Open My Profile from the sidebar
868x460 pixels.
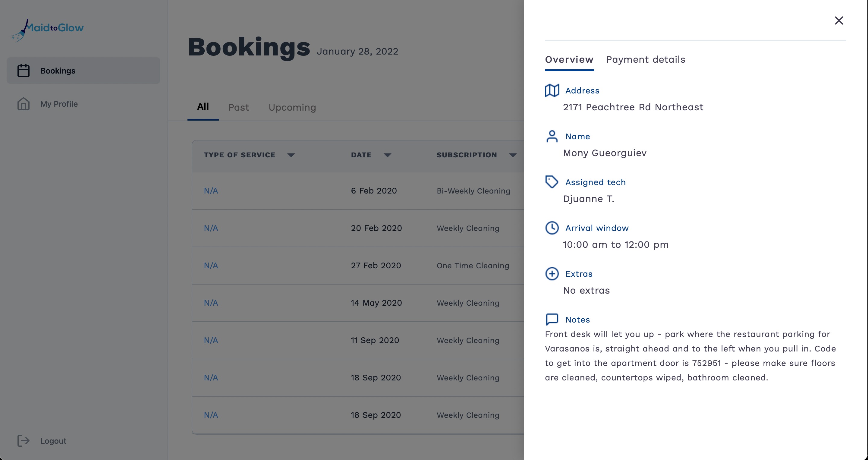click(x=83, y=104)
